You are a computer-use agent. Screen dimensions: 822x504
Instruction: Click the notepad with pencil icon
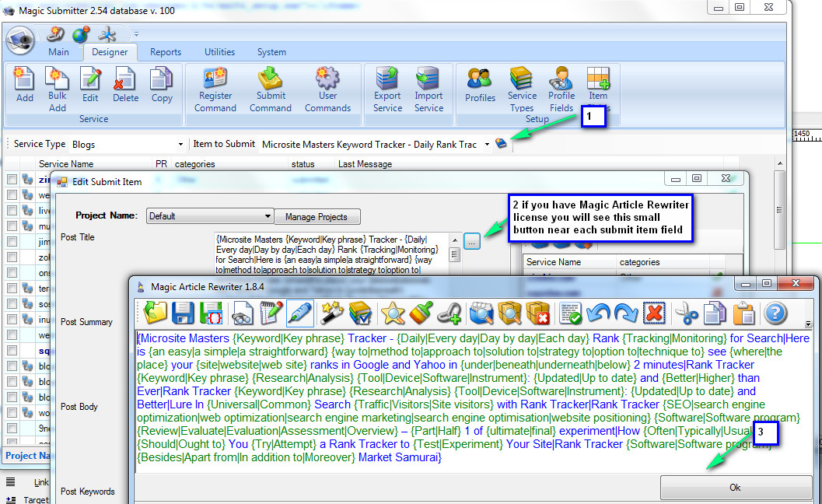click(x=271, y=313)
